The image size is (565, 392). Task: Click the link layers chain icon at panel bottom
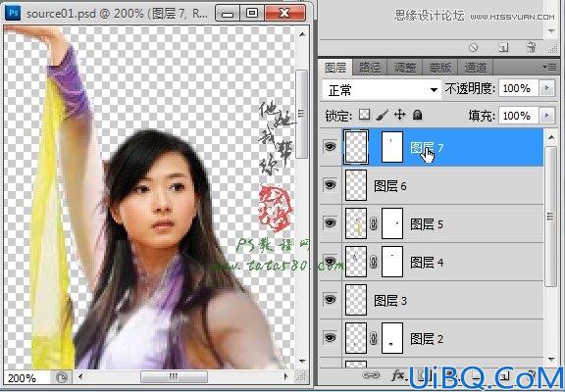[371, 375]
